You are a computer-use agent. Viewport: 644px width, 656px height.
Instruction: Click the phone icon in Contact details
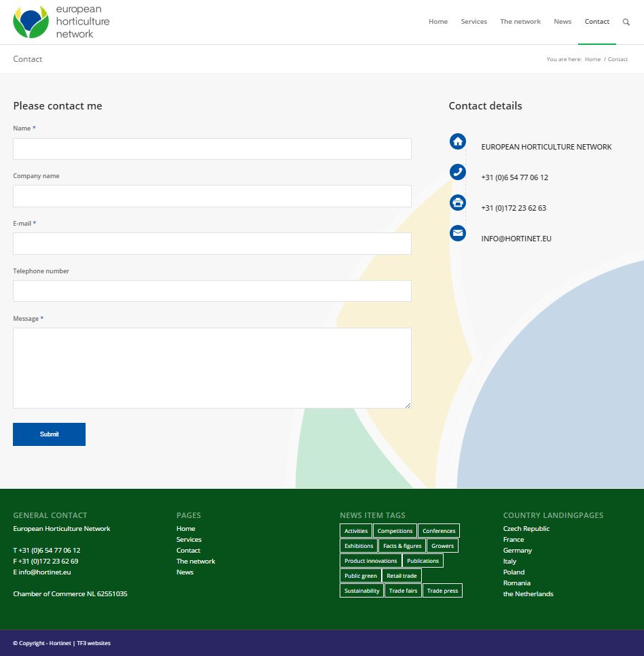457,172
